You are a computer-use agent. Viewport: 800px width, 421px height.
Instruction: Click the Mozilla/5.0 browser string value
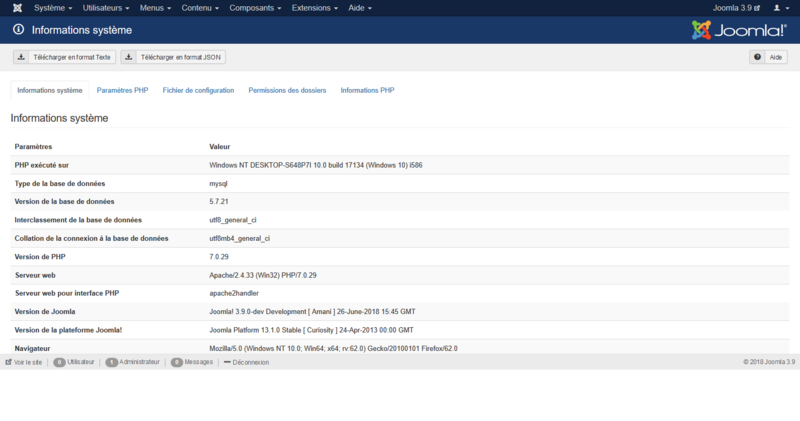333,349
